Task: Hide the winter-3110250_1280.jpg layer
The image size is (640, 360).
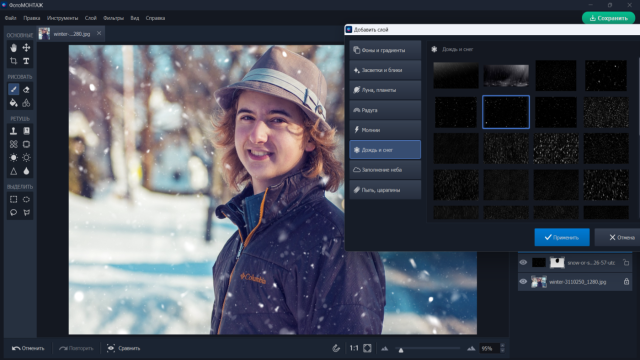Action: click(x=523, y=281)
